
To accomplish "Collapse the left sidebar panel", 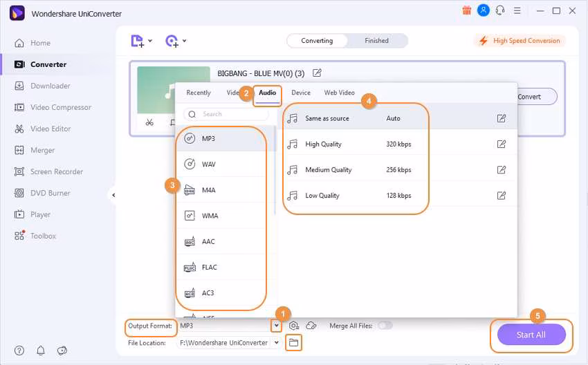I will pyautogui.click(x=113, y=195).
